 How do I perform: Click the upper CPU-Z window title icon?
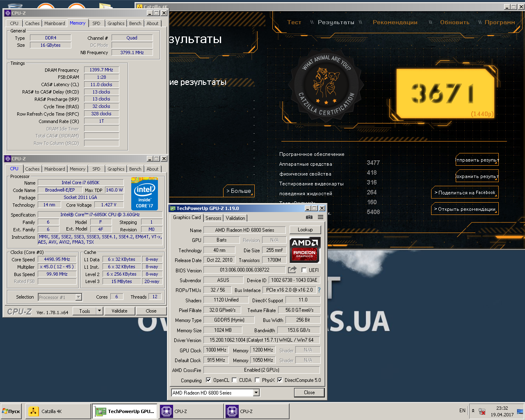click(x=8, y=13)
